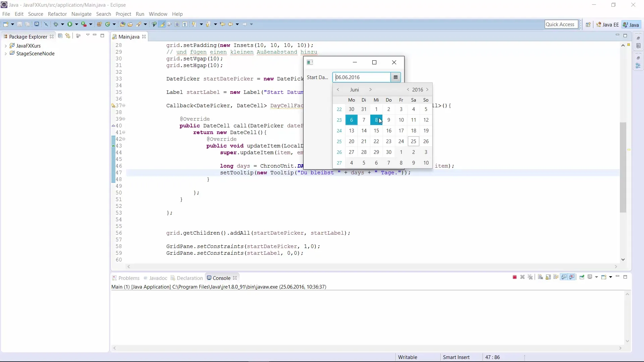This screenshot has width=644, height=362.
Task: Switch to the Javadoc tab
Action: point(155,278)
